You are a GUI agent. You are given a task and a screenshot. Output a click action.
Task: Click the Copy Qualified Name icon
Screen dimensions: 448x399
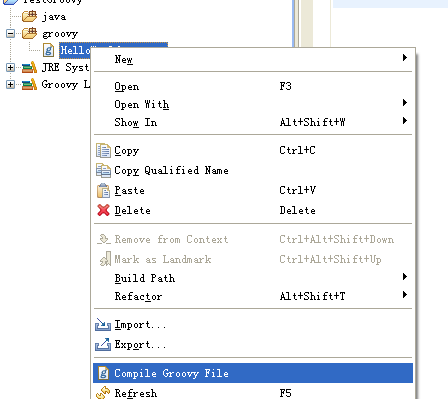103,170
